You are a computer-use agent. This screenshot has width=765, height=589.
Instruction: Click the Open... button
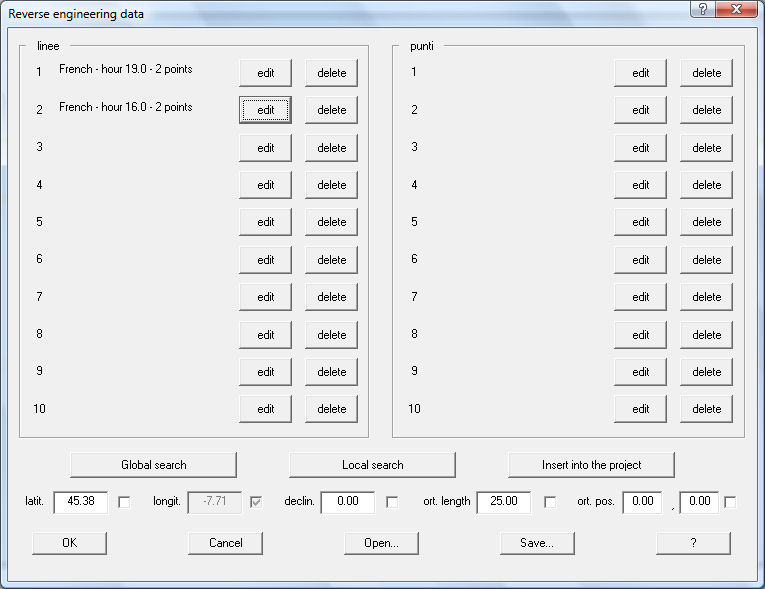click(x=381, y=543)
